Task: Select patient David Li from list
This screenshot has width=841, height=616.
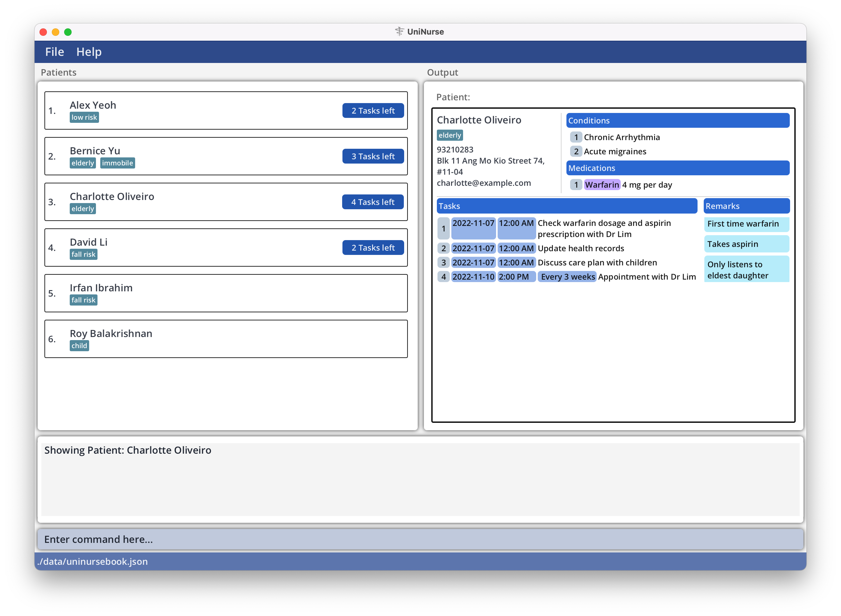Action: coord(228,247)
